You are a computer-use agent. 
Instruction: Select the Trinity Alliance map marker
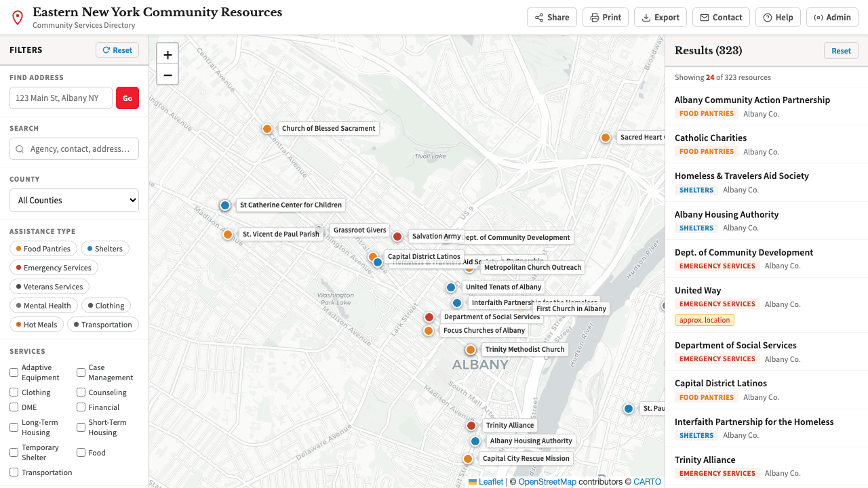click(x=471, y=426)
